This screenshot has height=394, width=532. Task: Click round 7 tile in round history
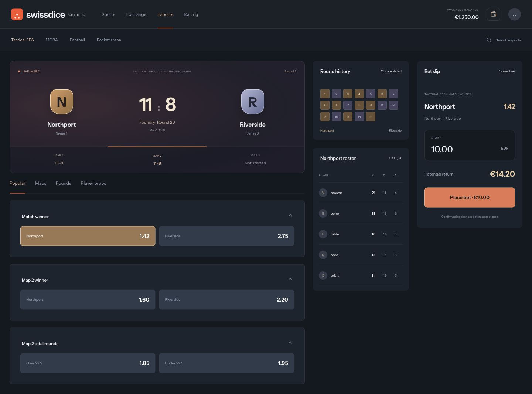tap(393, 94)
